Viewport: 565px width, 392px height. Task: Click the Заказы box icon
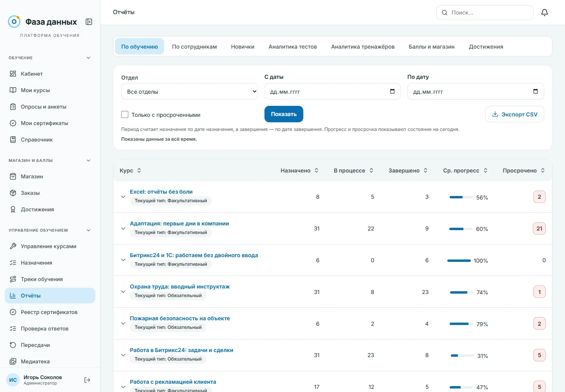[13, 193]
